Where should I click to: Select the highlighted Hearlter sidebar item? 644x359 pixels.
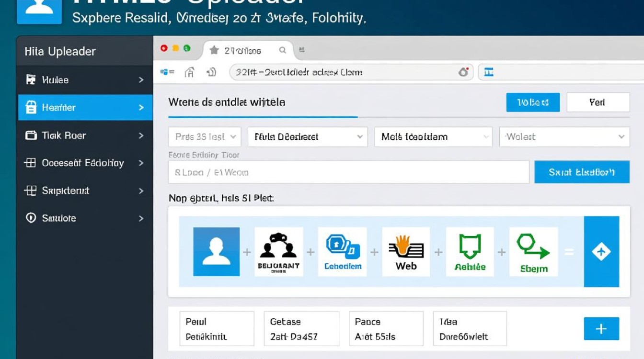point(85,108)
